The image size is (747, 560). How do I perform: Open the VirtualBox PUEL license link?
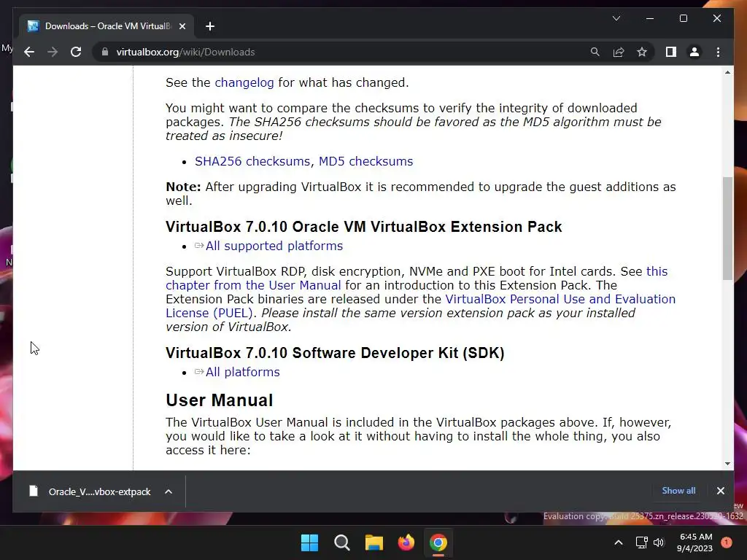click(421, 306)
